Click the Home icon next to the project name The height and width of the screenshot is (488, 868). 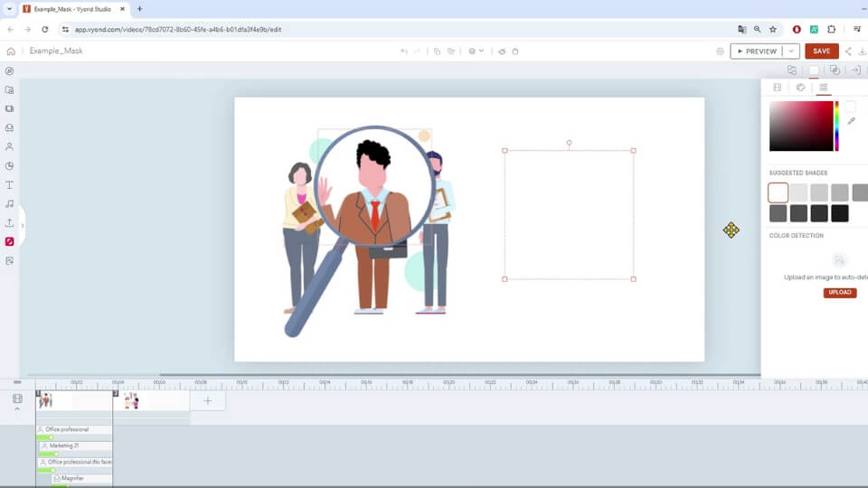[x=11, y=52]
